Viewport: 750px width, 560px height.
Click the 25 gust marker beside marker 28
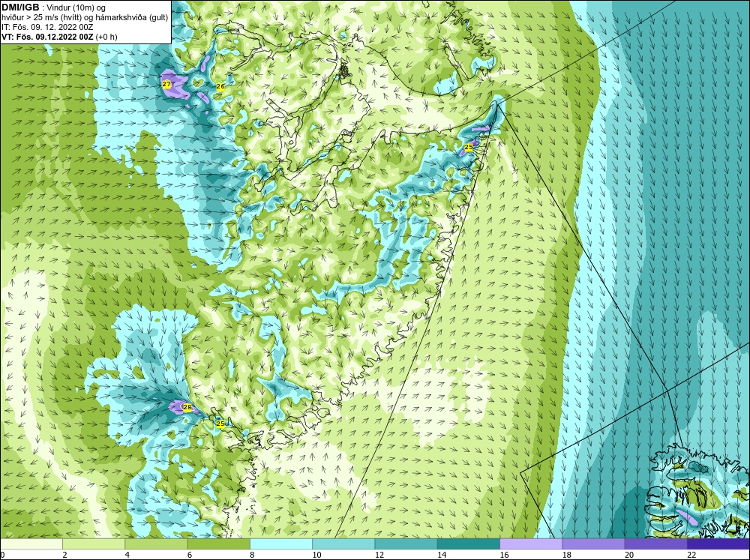point(220,424)
